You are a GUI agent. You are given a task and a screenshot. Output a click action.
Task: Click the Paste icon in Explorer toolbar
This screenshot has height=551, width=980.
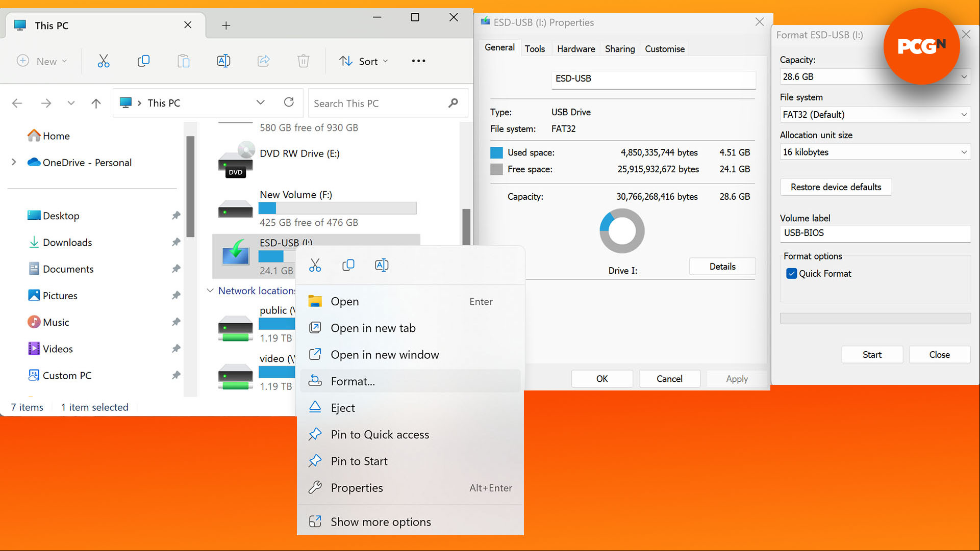pos(183,61)
